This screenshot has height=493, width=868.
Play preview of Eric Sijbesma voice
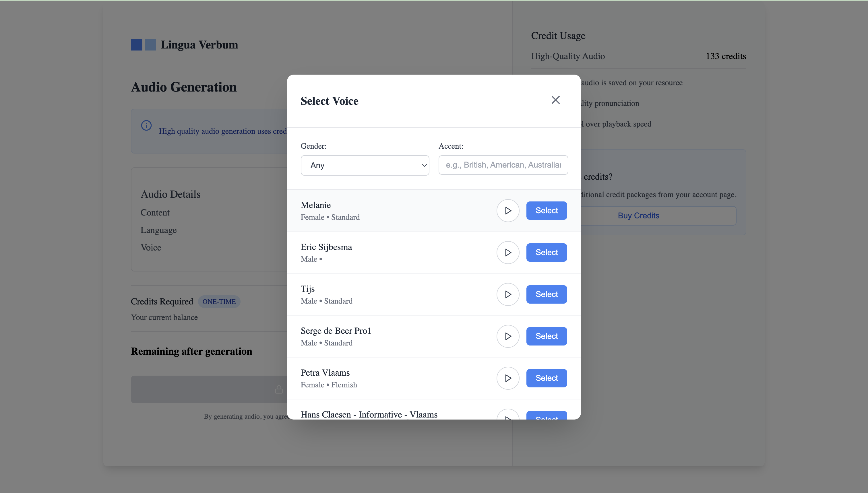[508, 253]
